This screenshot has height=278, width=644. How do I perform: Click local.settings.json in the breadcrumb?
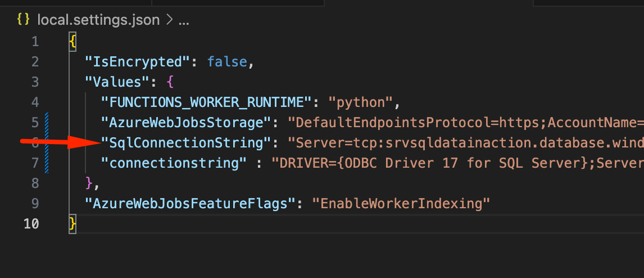coord(98,20)
